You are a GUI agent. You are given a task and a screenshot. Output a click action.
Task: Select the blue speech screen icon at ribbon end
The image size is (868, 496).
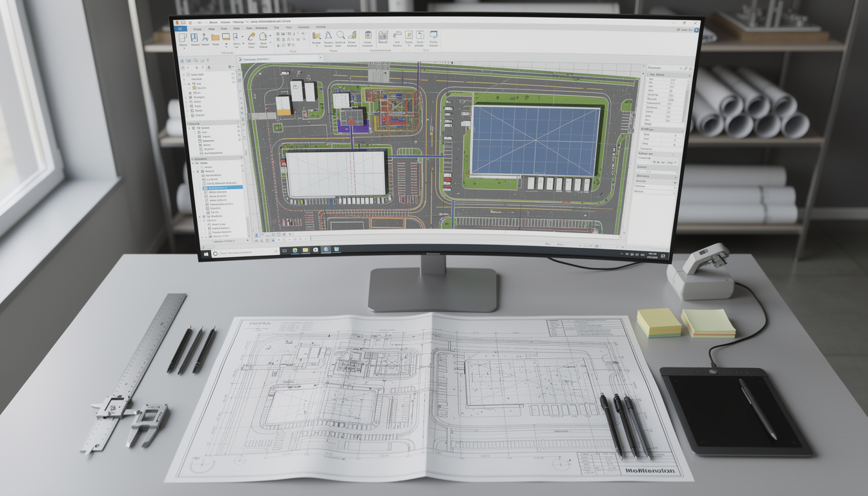coord(433,35)
